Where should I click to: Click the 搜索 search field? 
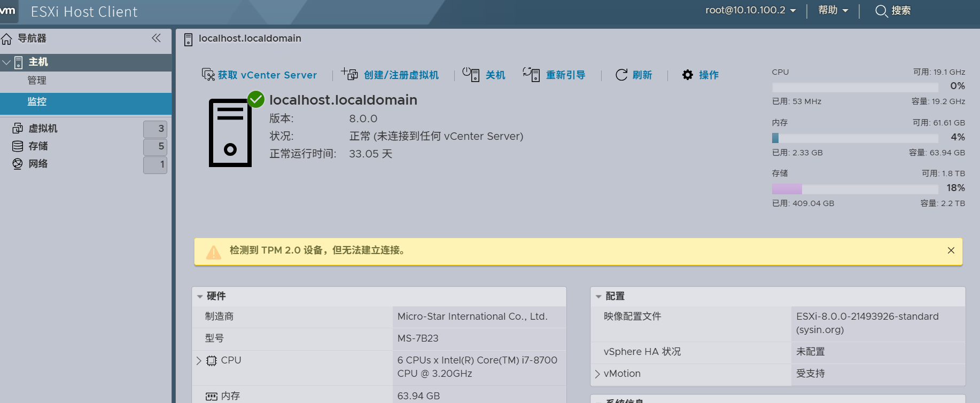tap(901, 11)
